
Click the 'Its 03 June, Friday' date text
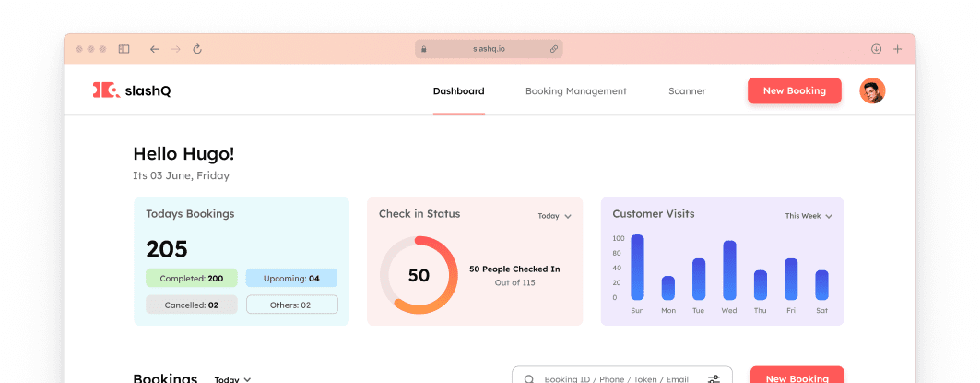(182, 176)
